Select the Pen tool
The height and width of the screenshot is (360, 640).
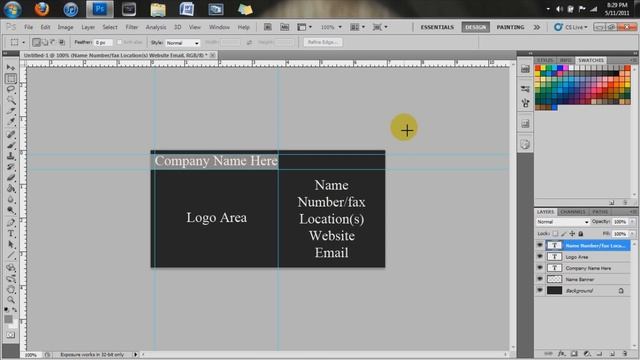point(11,223)
